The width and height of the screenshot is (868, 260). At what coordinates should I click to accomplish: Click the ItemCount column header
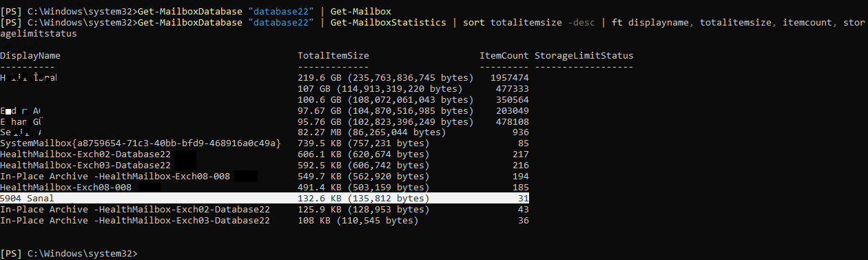click(x=504, y=55)
